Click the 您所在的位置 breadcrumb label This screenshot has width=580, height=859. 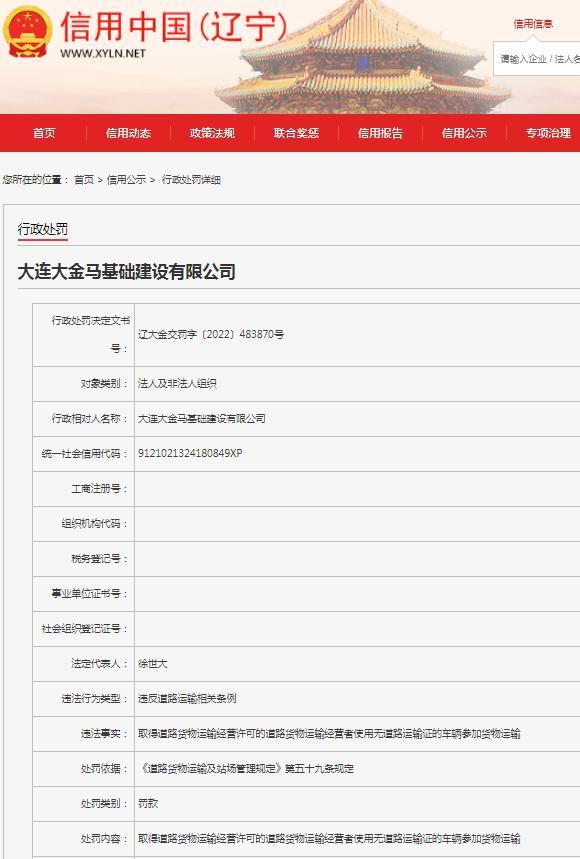point(35,180)
